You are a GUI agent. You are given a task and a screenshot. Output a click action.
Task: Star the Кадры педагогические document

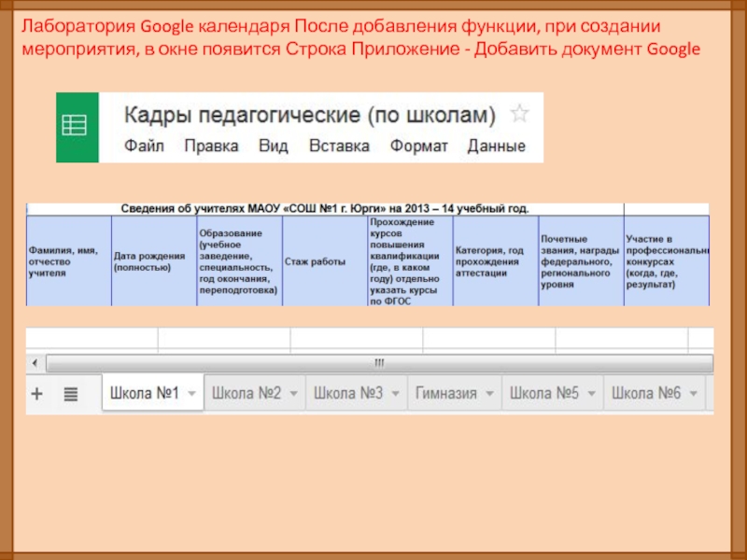point(520,115)
